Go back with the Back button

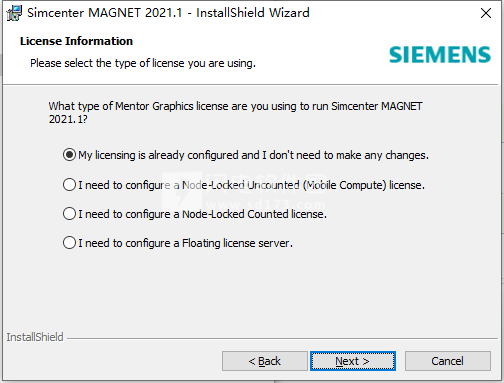[265, 361]
